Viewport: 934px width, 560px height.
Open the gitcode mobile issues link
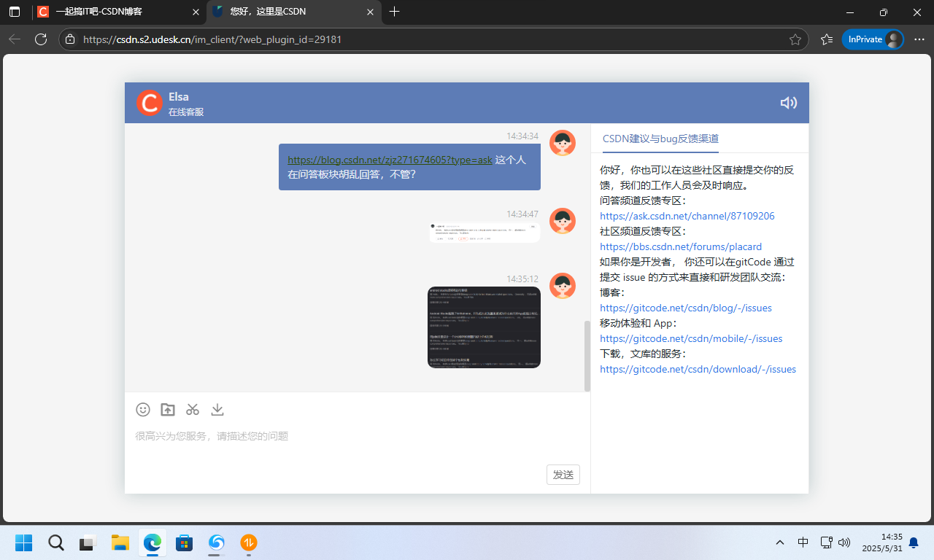click(691, 338)
